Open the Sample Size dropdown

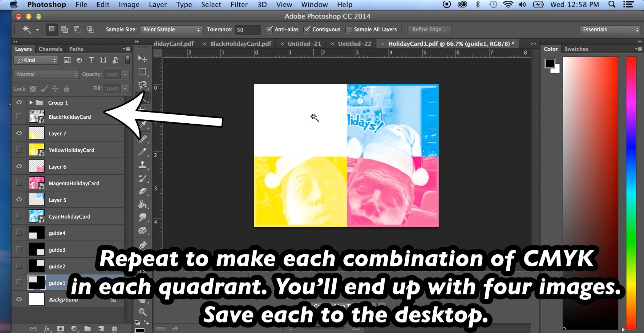[171, 30]
